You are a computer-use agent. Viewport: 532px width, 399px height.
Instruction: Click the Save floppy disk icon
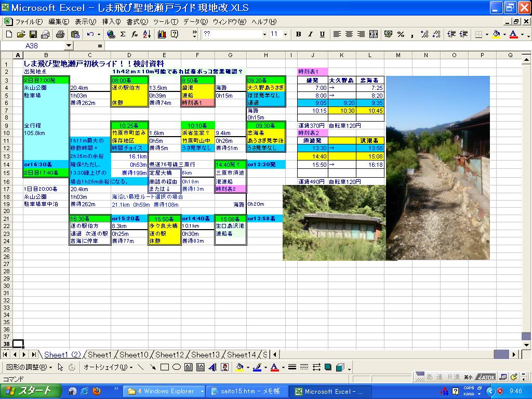[33, 34]
